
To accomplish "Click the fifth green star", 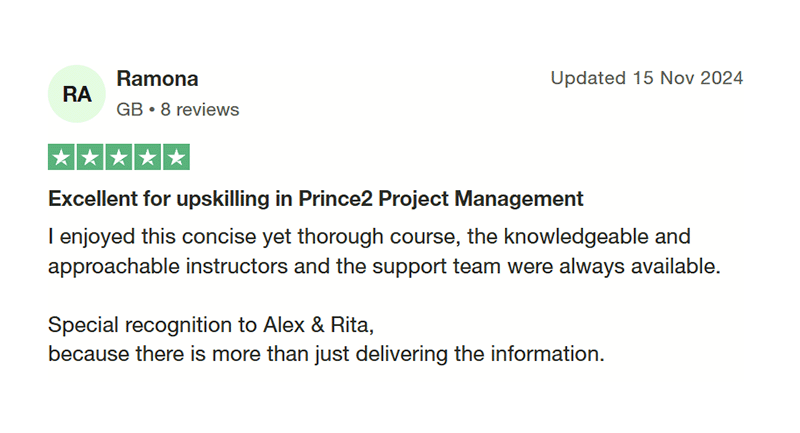I will click(177, 157).
